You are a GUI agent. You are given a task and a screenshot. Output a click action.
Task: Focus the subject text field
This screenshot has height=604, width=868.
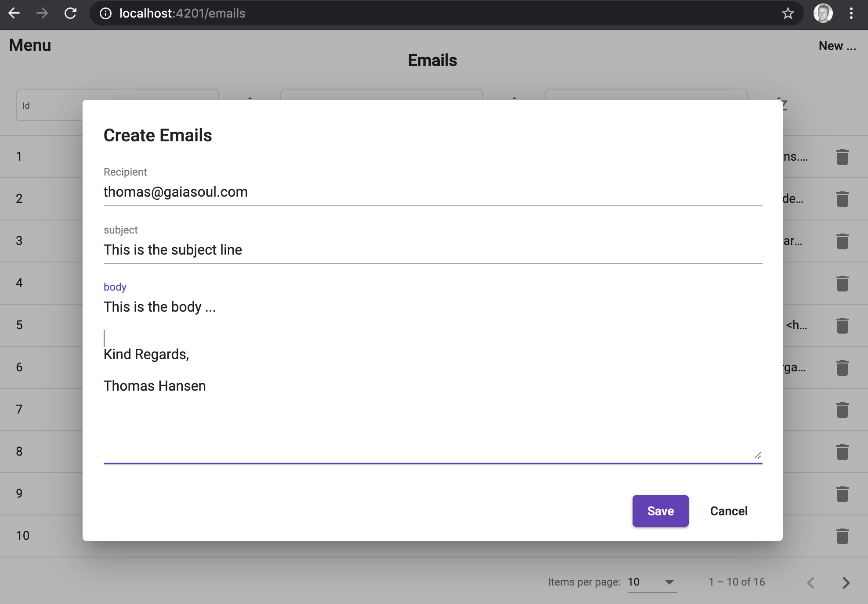coord(432,250)
